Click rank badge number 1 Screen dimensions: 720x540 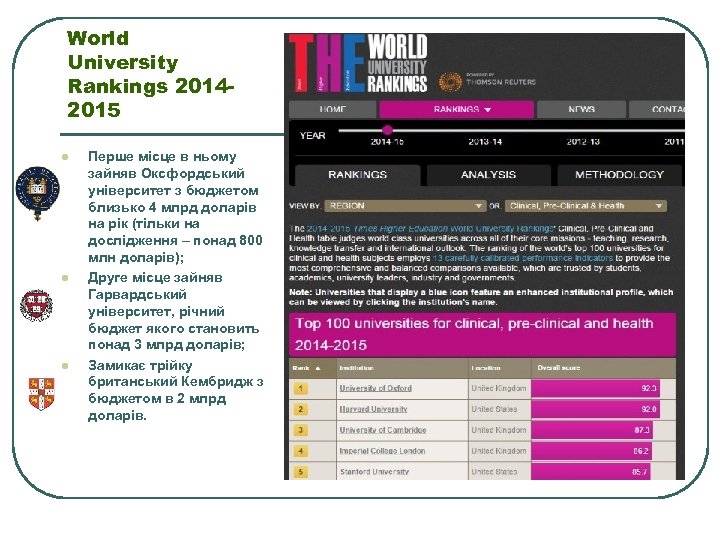301,388
